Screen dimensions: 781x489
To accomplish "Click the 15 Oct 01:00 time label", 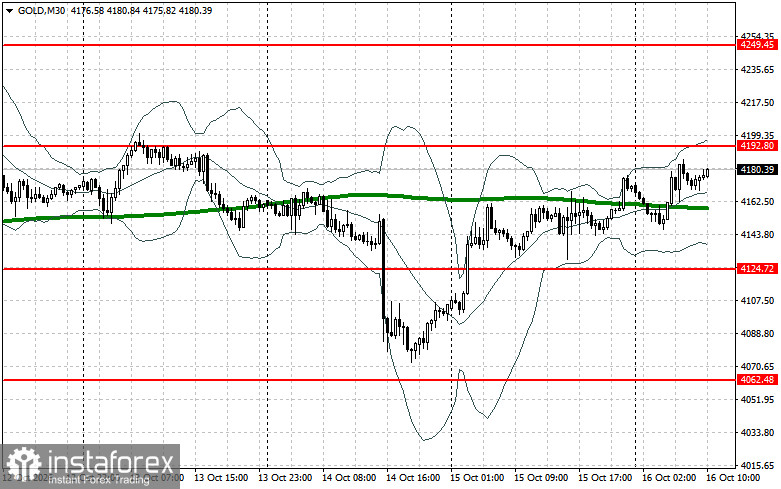I will (x=477, y=478).
